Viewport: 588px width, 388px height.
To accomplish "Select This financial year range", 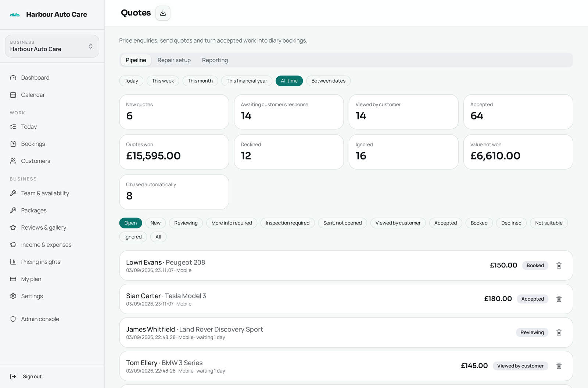I will pyautogui.click(x=247, y=81).
